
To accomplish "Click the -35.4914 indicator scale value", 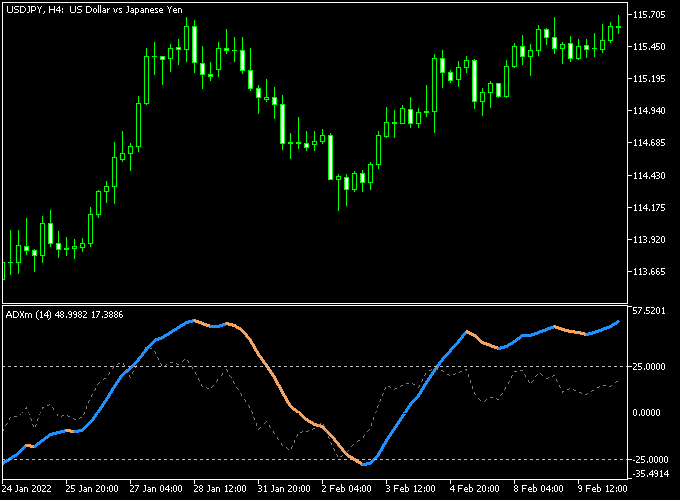I will pyautogui.click(x=649, y=474).
